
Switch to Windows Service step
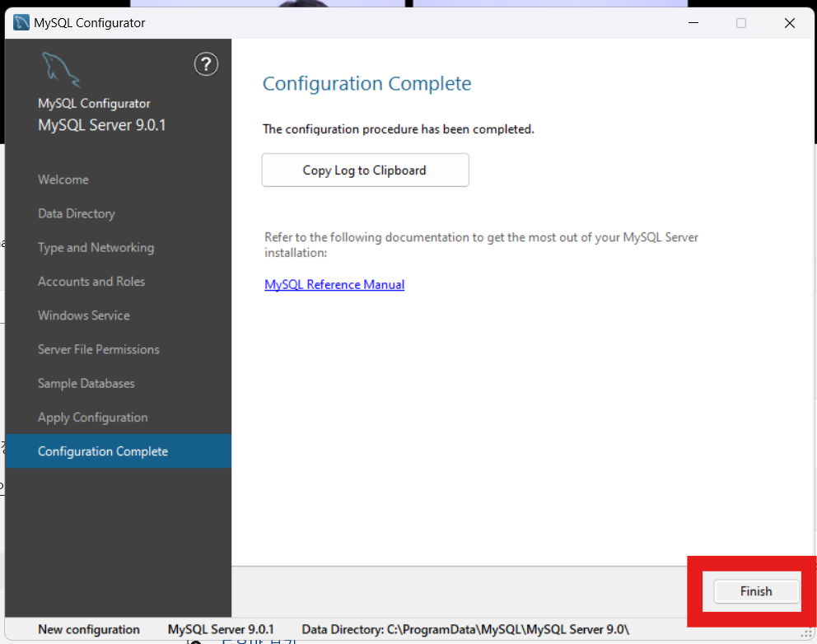[83, 315]
